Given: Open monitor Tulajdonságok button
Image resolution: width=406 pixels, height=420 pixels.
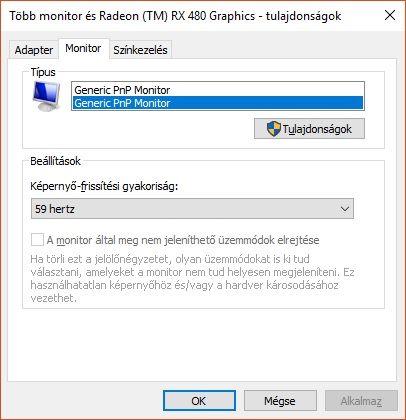Looking at the screenshot, I should tap(309, 129).
